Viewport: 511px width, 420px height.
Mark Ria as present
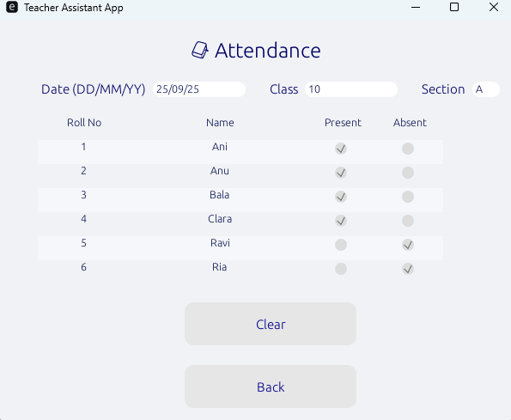[x=341, y=269]
